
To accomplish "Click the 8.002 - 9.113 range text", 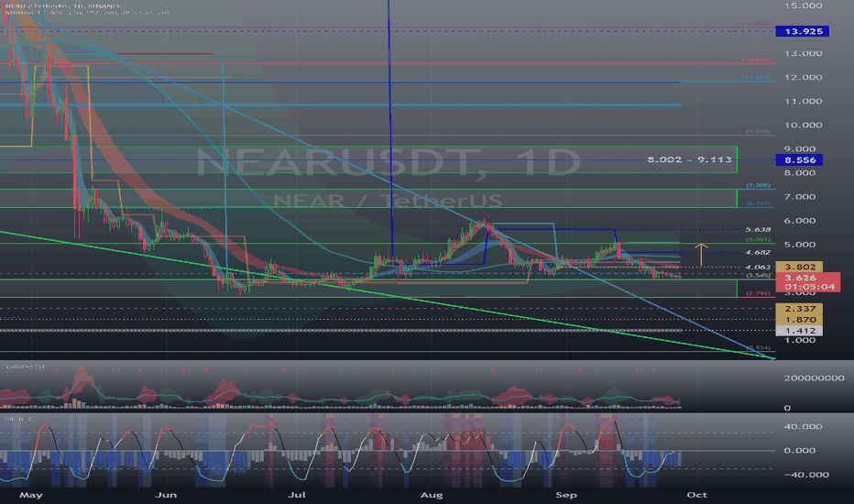I will (x=689, y=159).
